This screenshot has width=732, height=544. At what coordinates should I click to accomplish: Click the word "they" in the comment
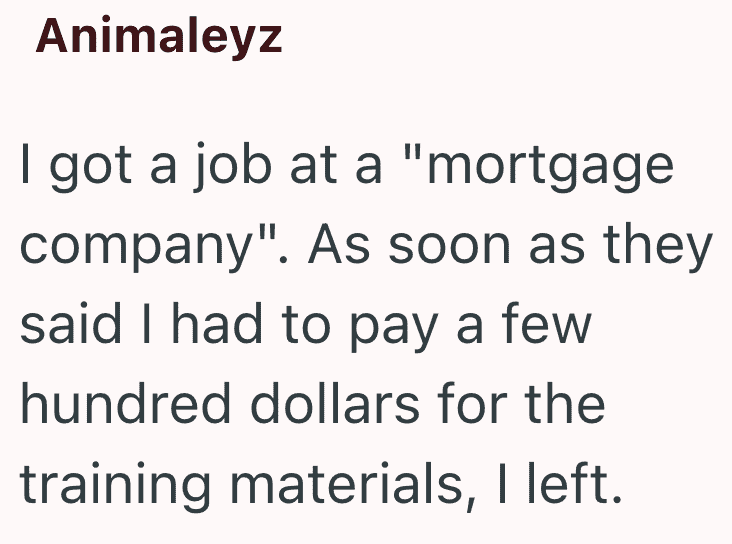(x=657, y=247)
